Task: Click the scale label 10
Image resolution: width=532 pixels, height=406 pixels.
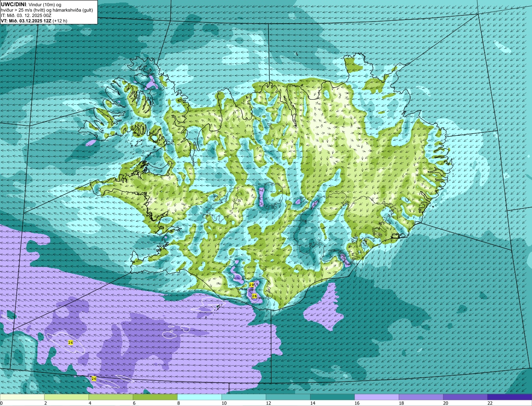Action: (x=224, y=403)
